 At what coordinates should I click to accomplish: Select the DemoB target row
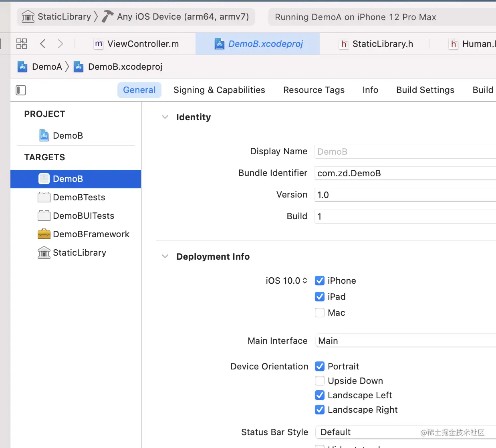76,179
